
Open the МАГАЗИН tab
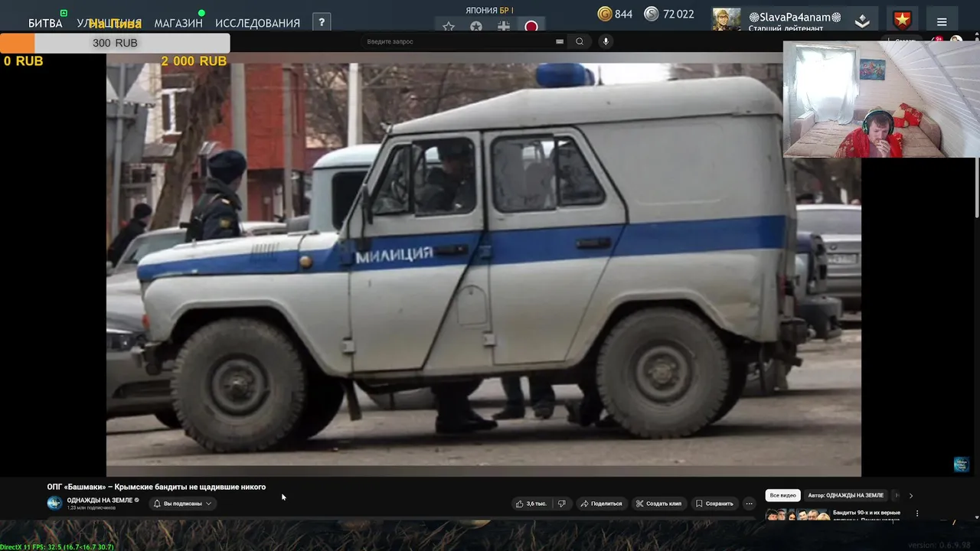178,23
